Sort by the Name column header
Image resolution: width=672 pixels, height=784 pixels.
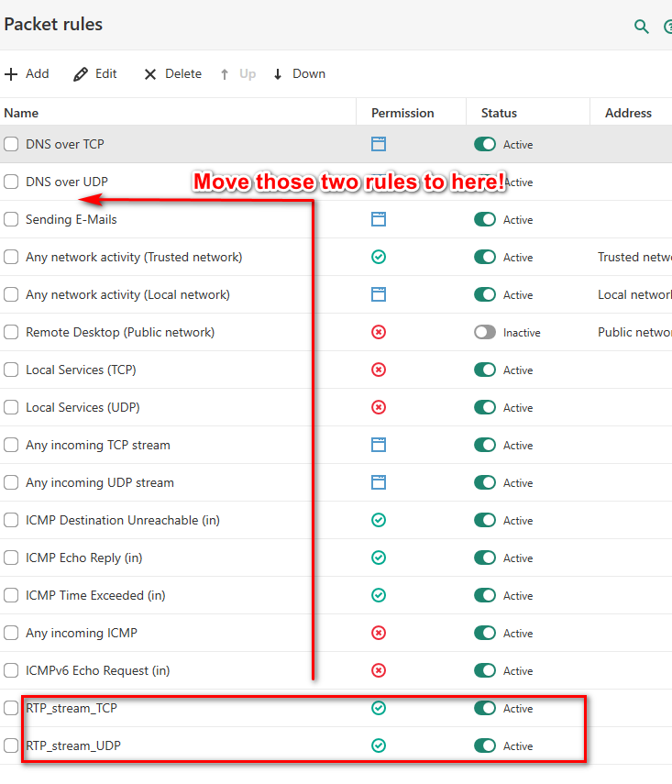pyautogui.click(x=21, y=113)
